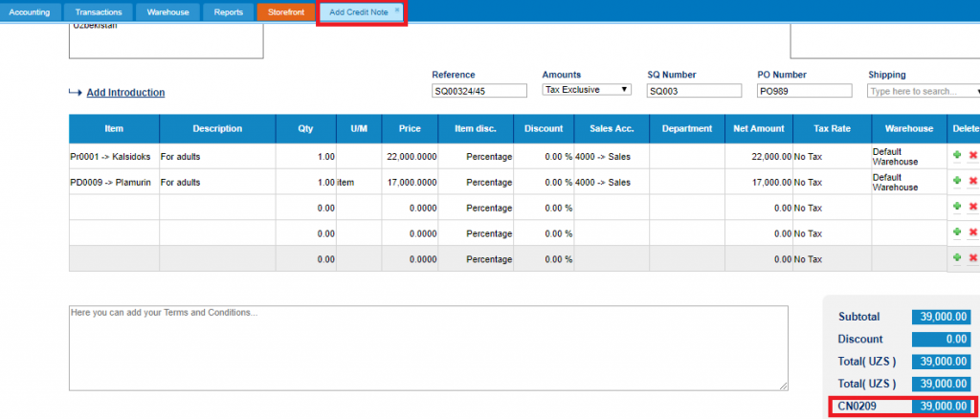Delete the Pr0001 Kalsidoks line
The width and height of the screenshot is (980, 419).
972,155
